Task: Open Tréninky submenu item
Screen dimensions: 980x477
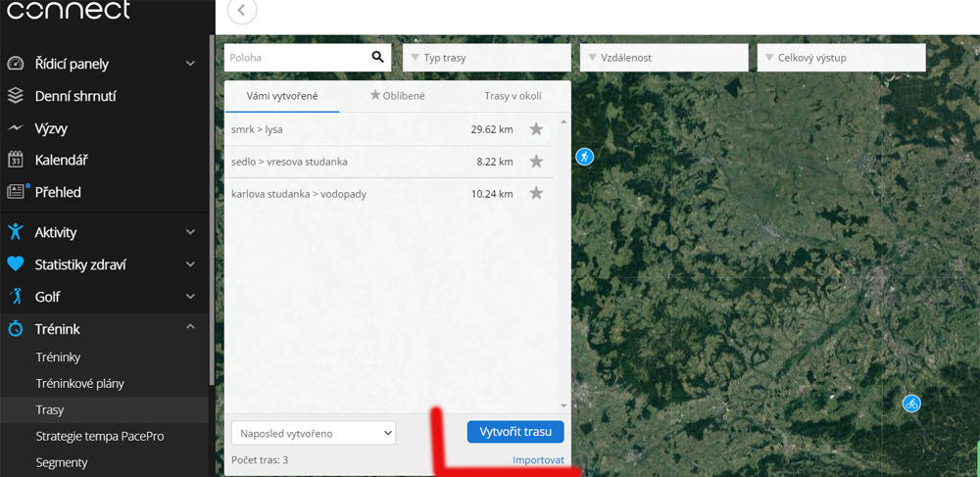Action: [58, 358]
